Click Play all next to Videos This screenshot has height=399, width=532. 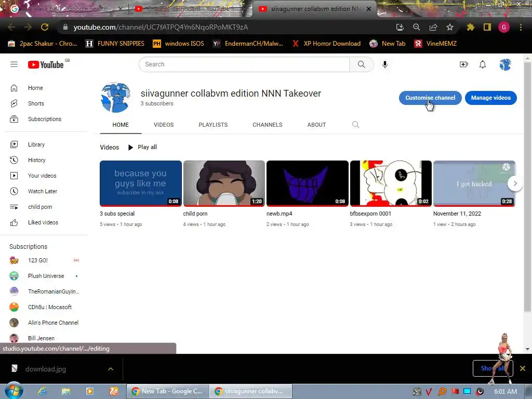[x=142, y=147]
